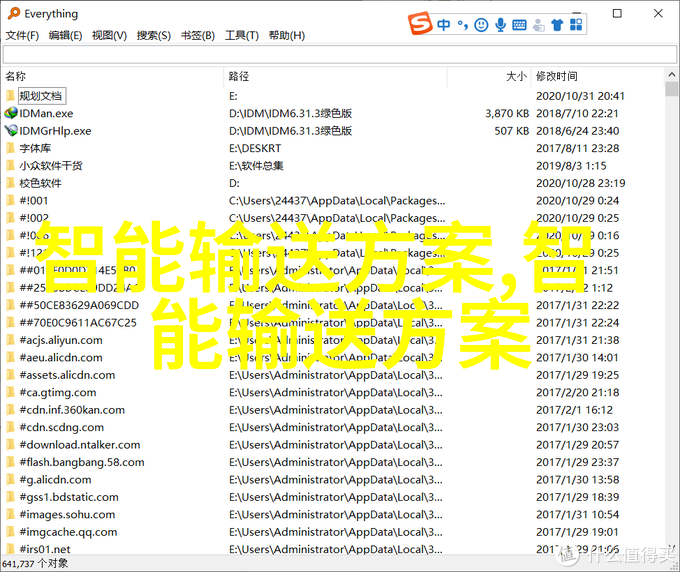
Task: Click the 3,870 KB size cell
Action: tap(507, 113)
